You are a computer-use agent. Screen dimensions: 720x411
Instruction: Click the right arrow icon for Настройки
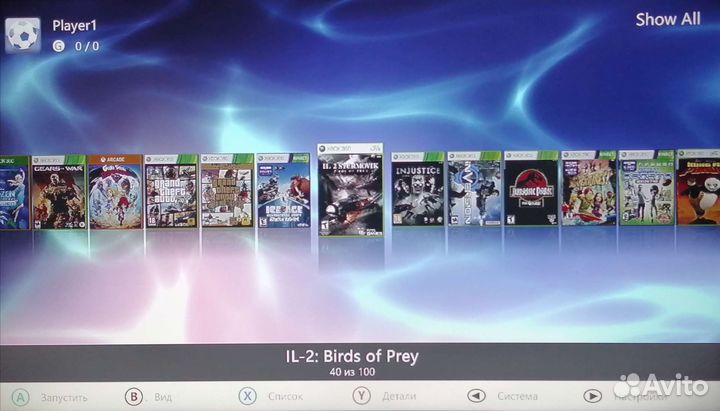pos(592,395)
